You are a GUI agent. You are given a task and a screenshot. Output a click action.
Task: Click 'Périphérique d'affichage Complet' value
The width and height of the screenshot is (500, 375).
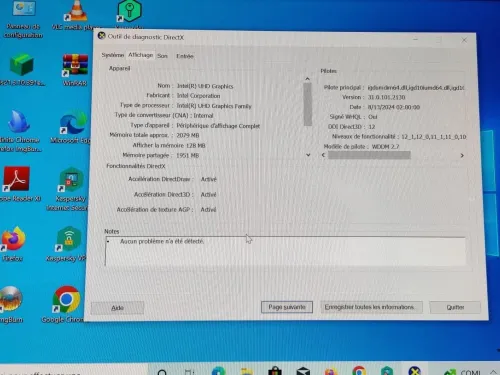pos(218,126)
